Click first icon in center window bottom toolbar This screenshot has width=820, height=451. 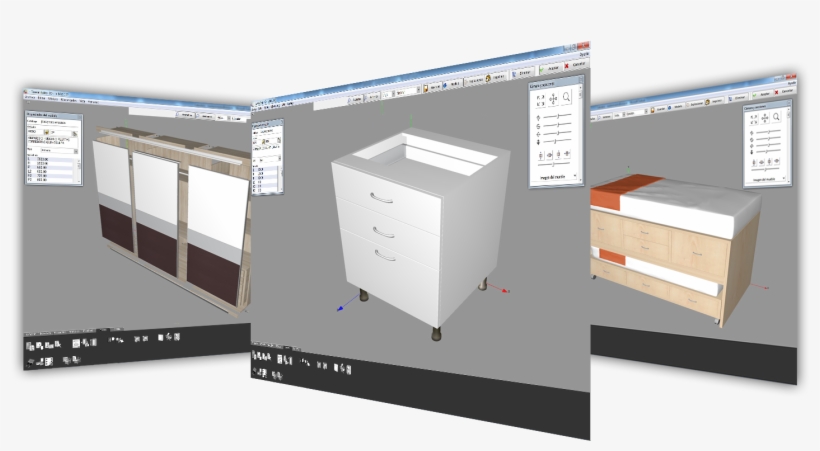pos(255,356)
